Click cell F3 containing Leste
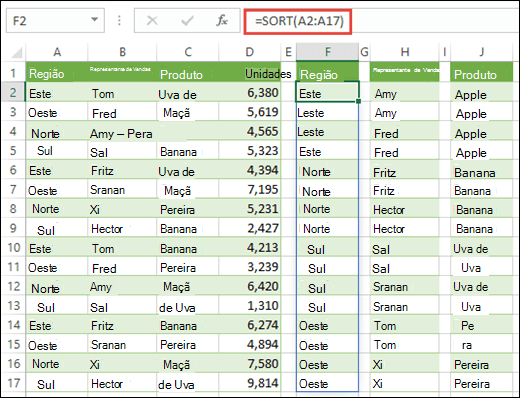 click(327, 112)
